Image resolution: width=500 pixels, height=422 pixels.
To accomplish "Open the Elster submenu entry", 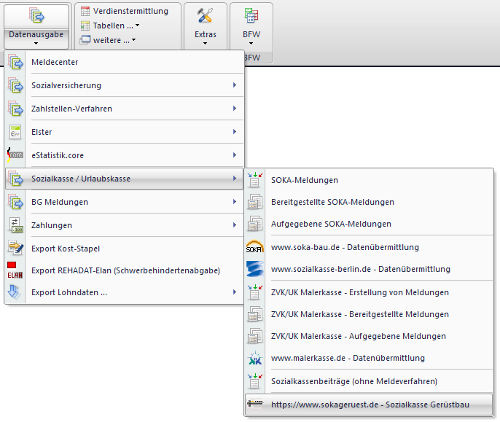I will [x=125, y=132].
